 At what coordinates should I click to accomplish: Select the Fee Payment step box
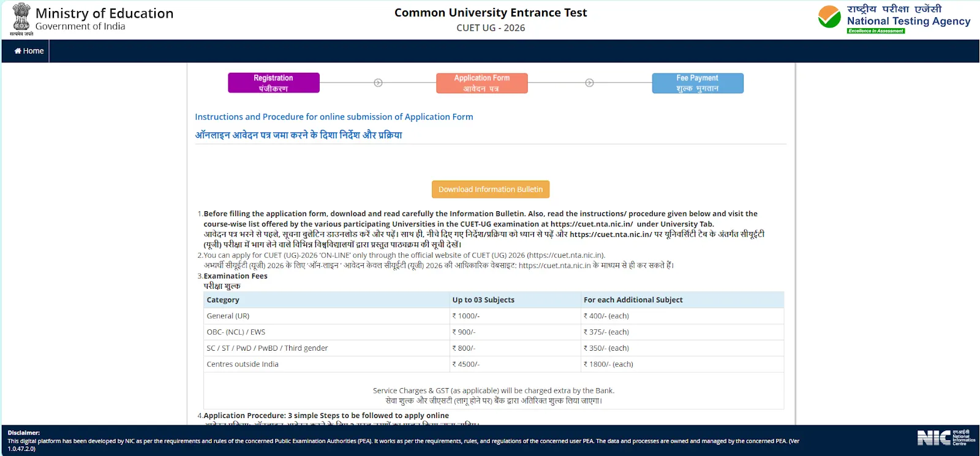(698, 83)
